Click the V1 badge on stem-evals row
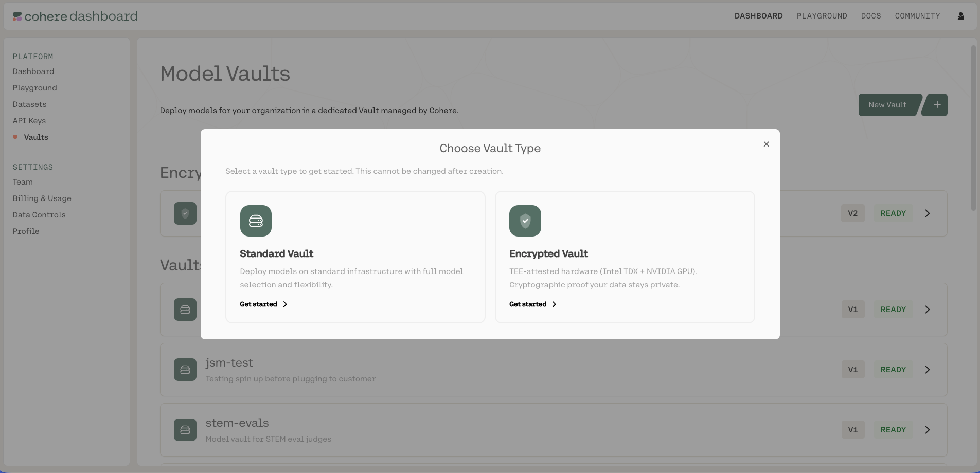The width and height of the screenshot is (980, 473). (x=853, y=430)
